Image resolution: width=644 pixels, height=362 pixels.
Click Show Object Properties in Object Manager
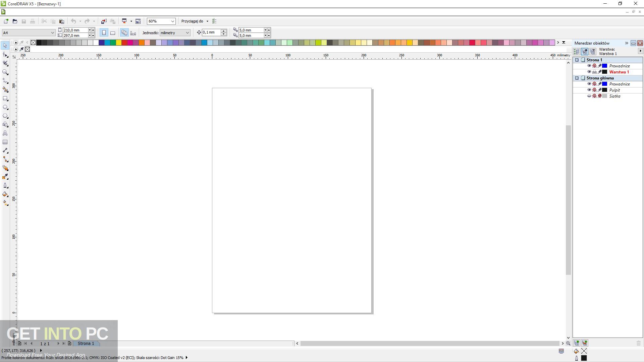coord(577,52)
